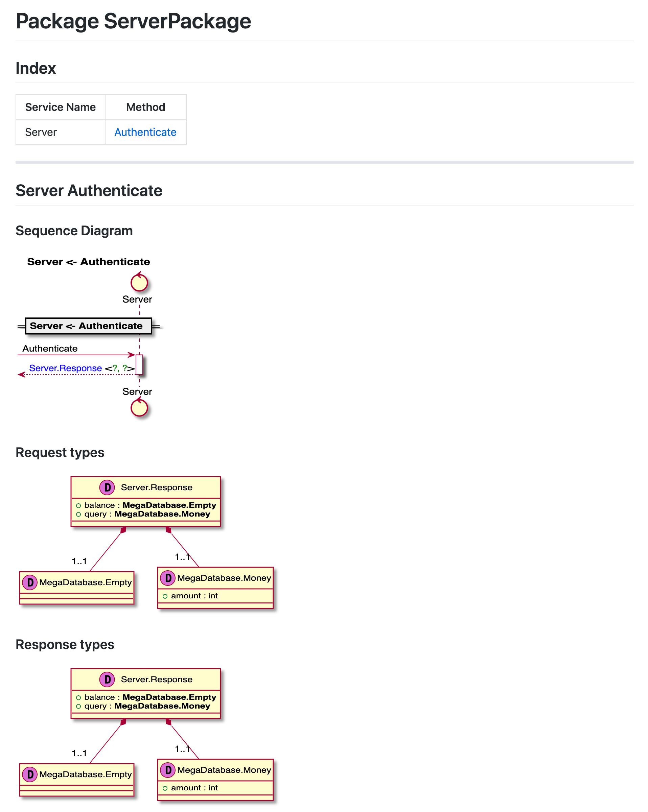
Task: Click 'query : MegaDatabase.Money' under Response types
Action: coord(147,706)
